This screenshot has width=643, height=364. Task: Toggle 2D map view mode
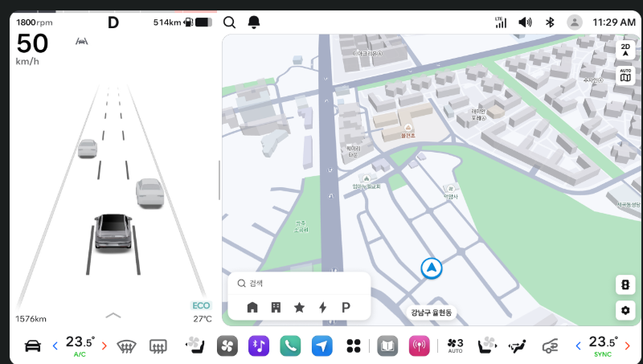[625, 50]
